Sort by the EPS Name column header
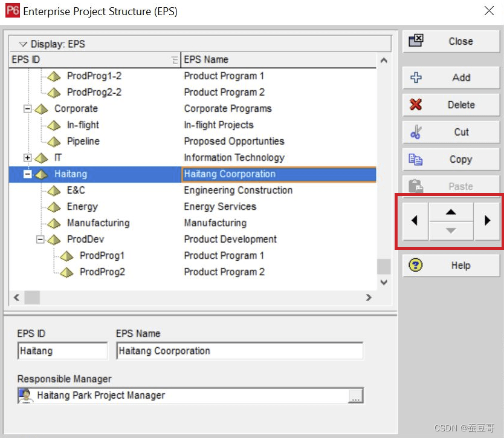The image size is (504, 438). pos(279,60)
